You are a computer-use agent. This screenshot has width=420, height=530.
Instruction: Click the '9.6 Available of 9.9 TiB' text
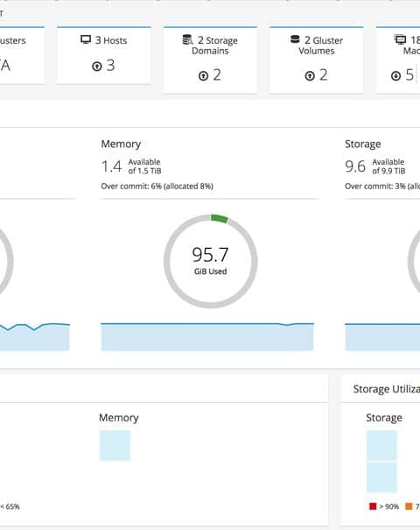click(x=375, y=166)
